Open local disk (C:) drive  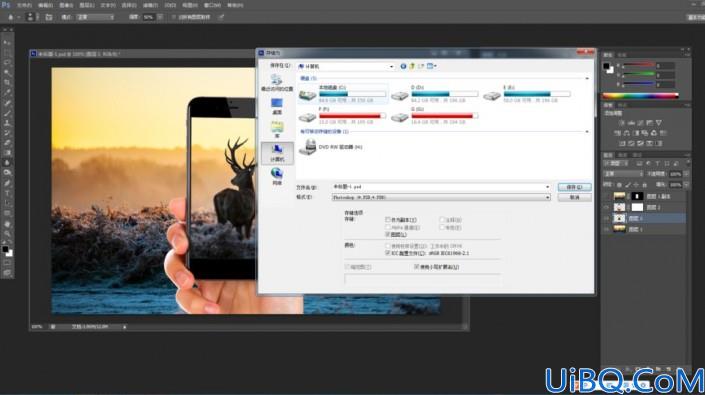coord(343,93)
